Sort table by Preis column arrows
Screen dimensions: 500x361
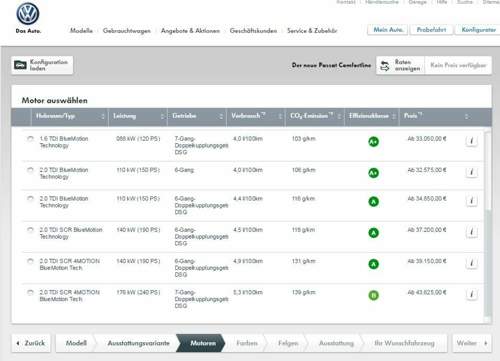(x=467, y=116)
